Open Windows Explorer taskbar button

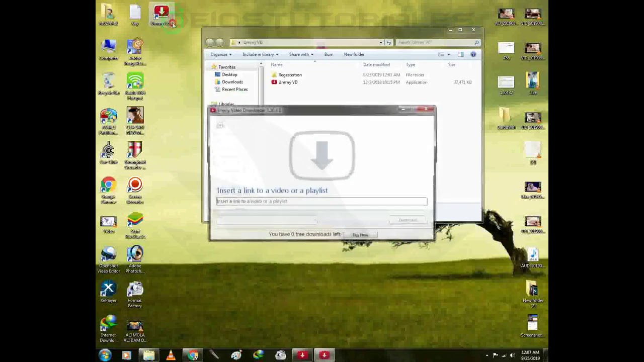(149, 355)
